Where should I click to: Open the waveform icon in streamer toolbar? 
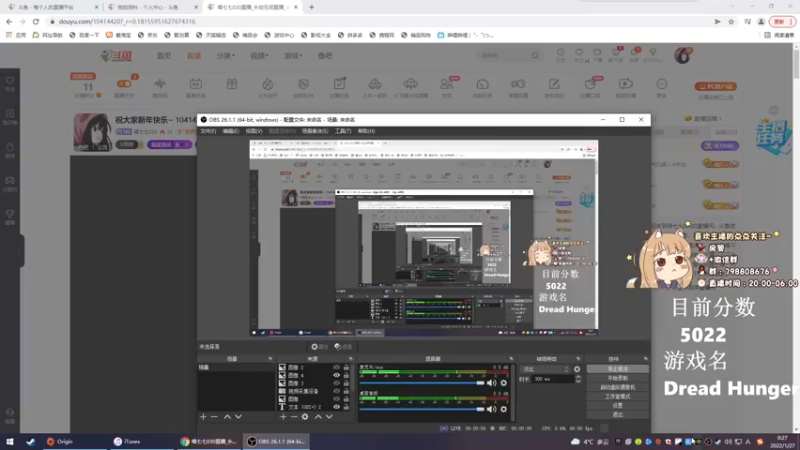160,87
